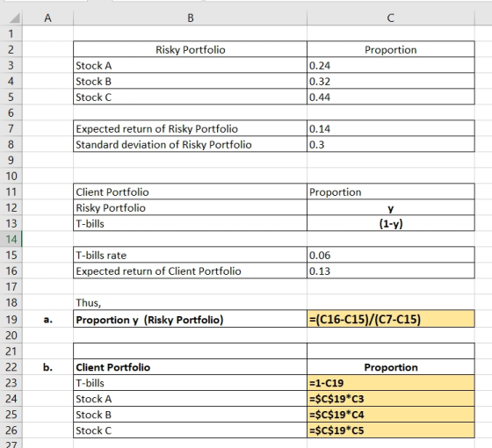The height and width of the screenshot is (448, 492).
Task: Select row 16 header
Action: coord(11,271)
